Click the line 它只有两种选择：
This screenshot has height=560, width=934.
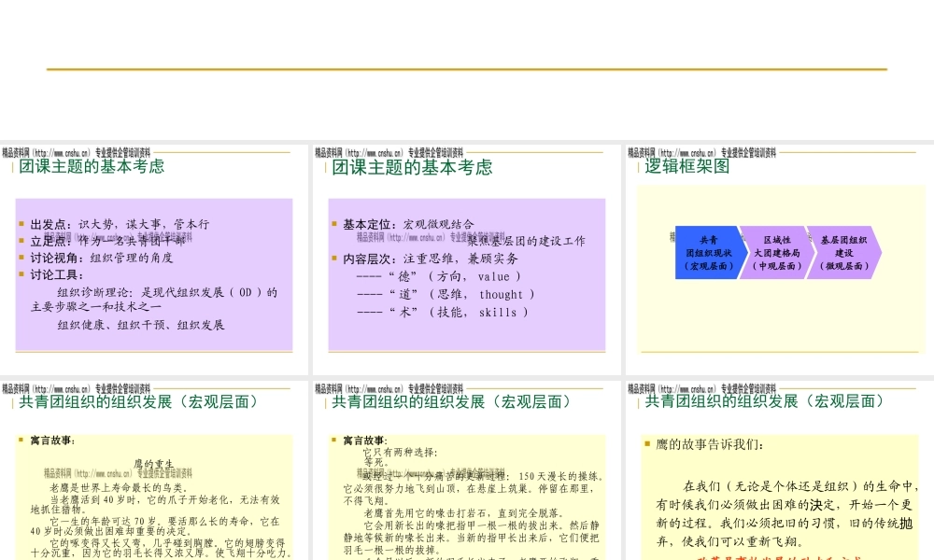[400, 453]
